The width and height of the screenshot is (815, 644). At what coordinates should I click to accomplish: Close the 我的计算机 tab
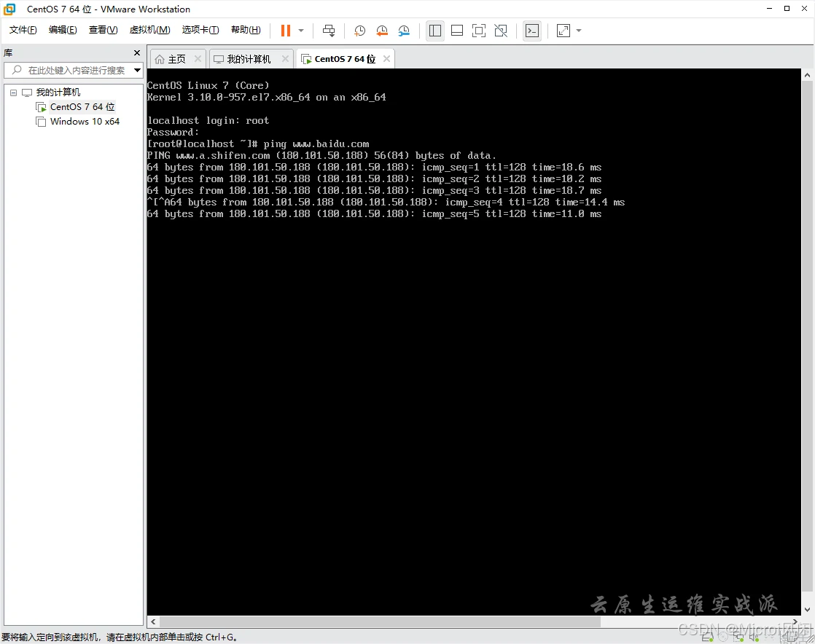click(285, 59)
